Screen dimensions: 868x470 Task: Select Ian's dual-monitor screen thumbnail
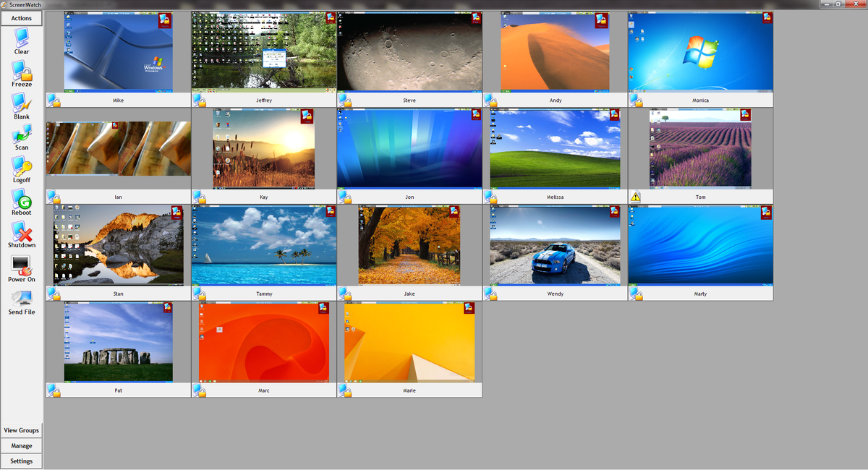(x=119, y=148)
